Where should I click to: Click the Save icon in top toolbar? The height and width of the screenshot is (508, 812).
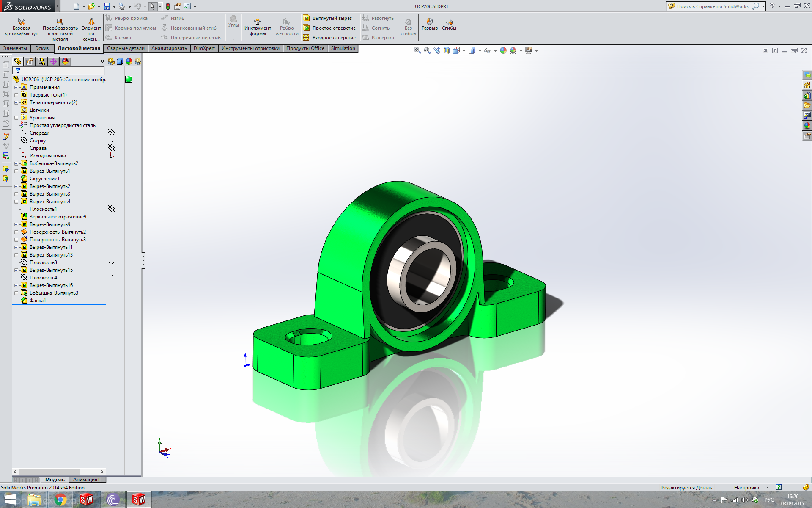pos(107,6)
